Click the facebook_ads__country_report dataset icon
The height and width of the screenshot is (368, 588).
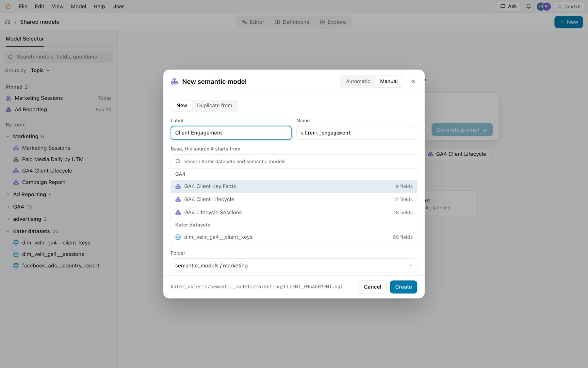click(16, 266)
